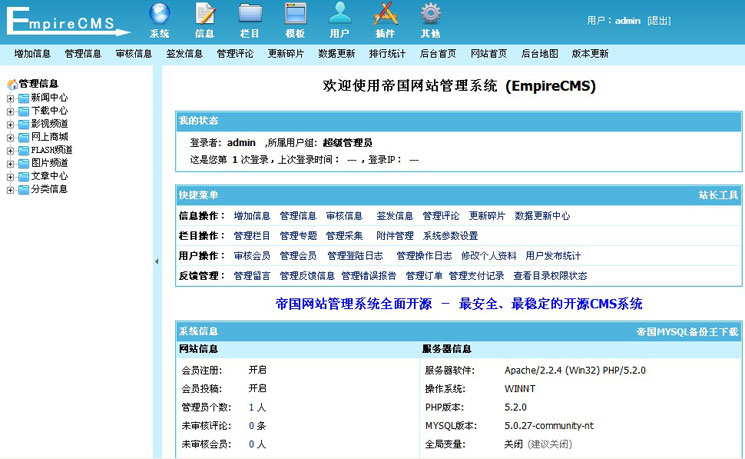Image resolution: width=745 pixels, height=459 pixels.
Task: Collapse the sidebar with the splitter arrow
Action: 155,262
